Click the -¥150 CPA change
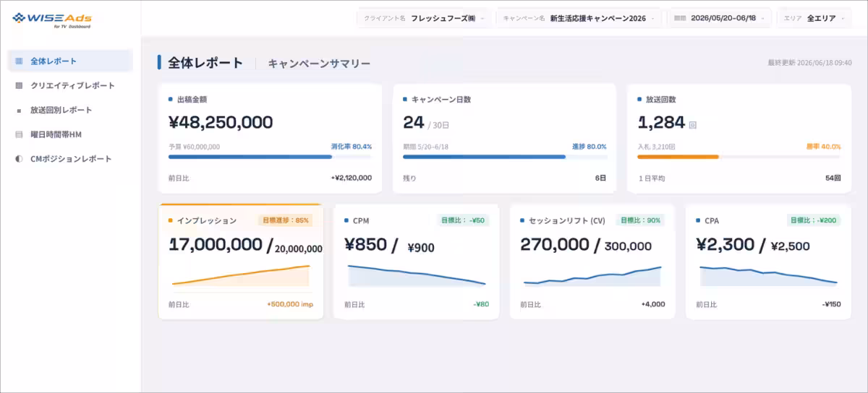The height and width of the screenshot is (393, 868). point(831,304)
